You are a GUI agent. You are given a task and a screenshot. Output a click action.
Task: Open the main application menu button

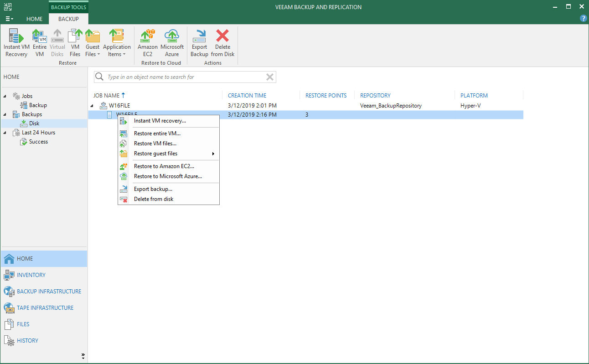click(x=9, y=19)
